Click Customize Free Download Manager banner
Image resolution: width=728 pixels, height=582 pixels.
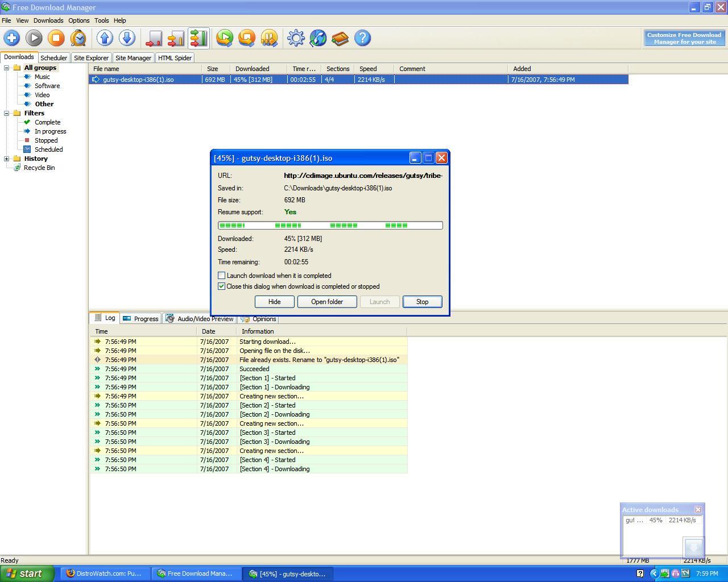[684, 38]
